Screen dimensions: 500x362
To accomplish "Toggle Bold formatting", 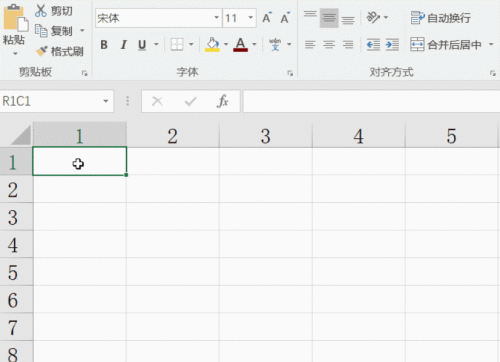I will [x=104, y=44].
